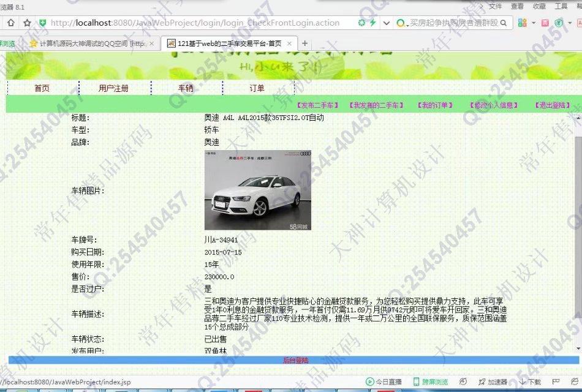Select the 二手车交易平台 tab

coord(229,43)
